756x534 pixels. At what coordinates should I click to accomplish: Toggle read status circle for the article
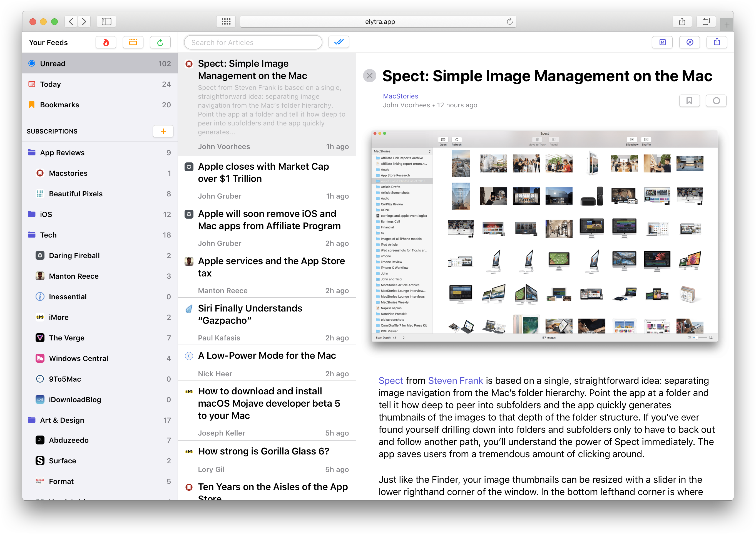click(716, 100)
